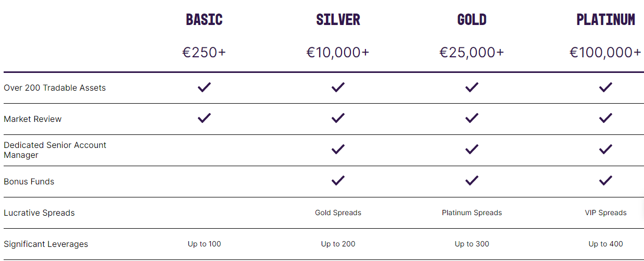Click Up to 200 leverage value
This screenshot has width=644, height=261.
(338, 244)
